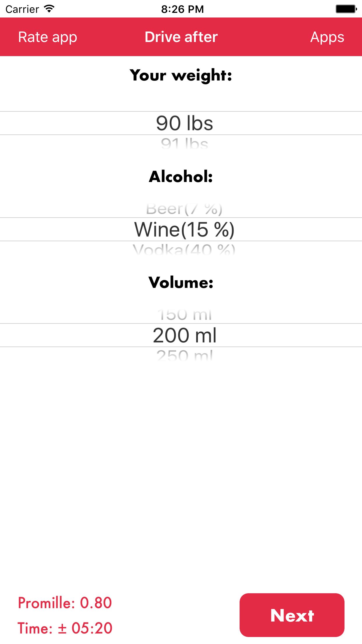This screenshot has width=362, height=644.
Task: Choose 91 lbs weight option
Action: [184, 143]
